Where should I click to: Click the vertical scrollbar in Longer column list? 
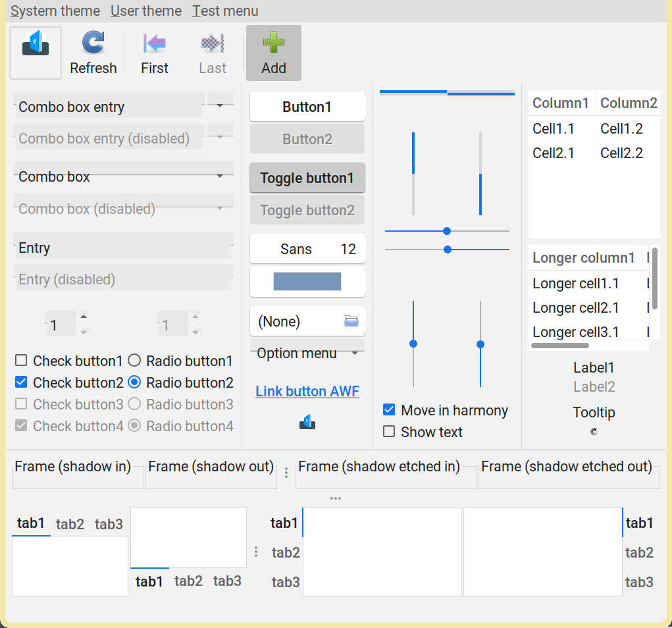click(x=654, y=278)
